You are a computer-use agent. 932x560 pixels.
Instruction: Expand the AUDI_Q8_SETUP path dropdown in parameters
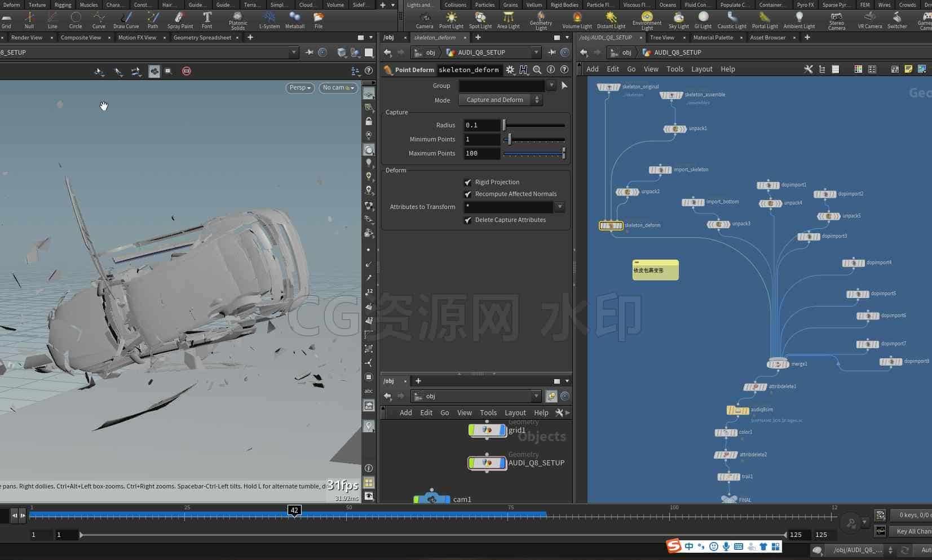[536, 52]
